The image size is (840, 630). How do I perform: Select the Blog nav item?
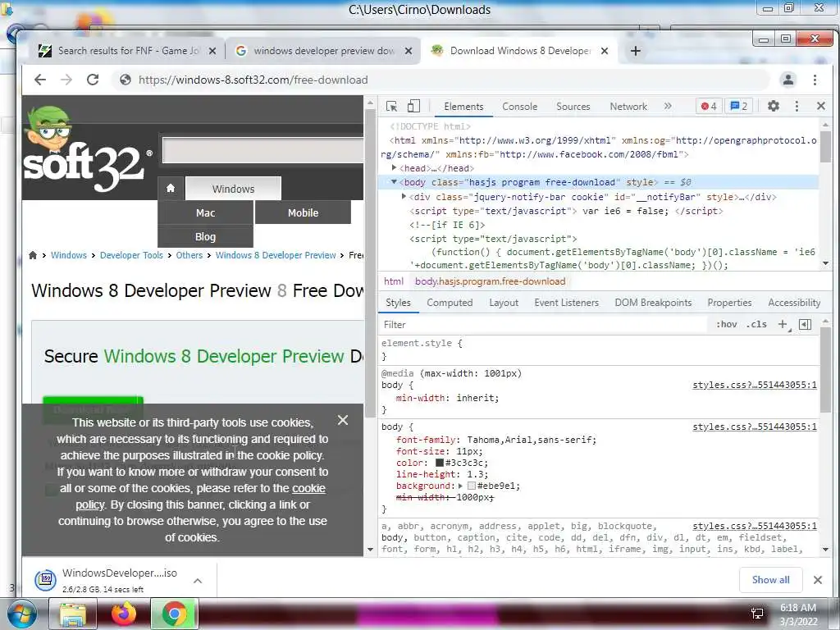[205, 236]
